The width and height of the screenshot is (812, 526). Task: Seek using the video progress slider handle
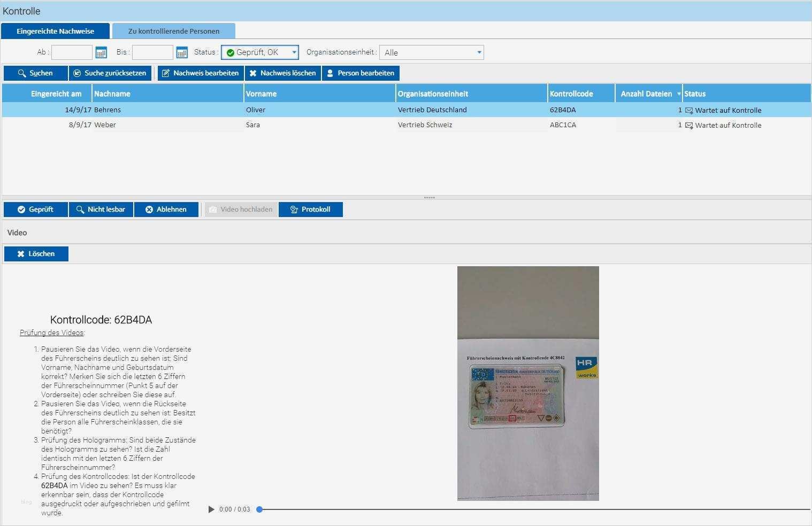(x=259, y=509)
